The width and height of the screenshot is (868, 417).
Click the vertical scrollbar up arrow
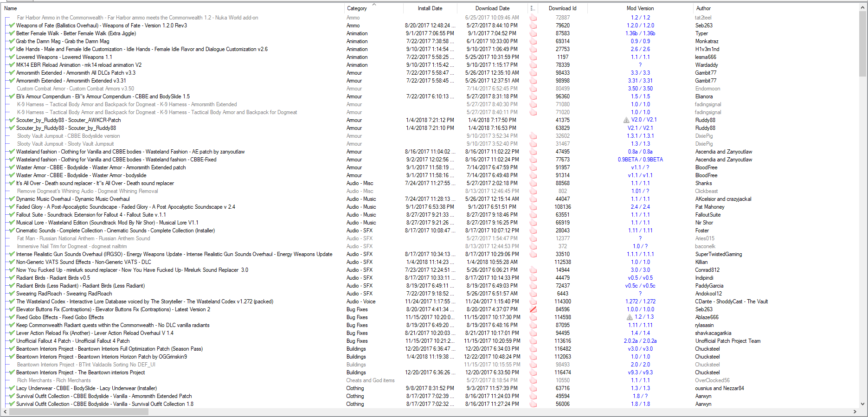863,8
